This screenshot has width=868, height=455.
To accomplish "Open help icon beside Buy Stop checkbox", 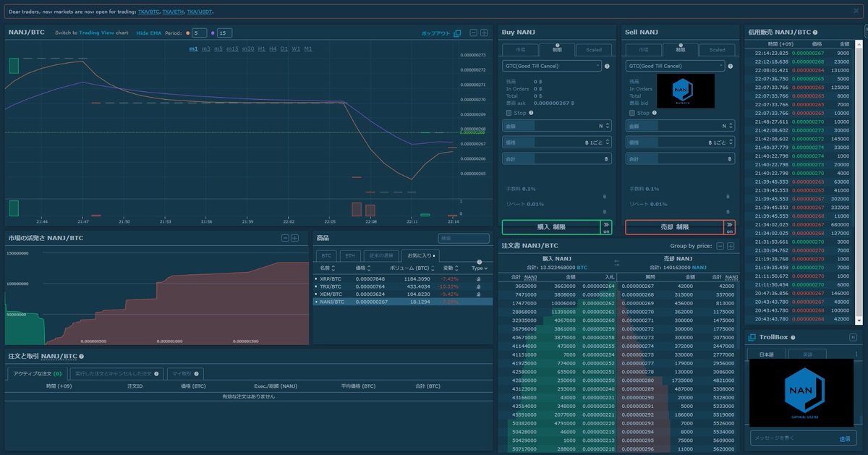I will point(532,113).
